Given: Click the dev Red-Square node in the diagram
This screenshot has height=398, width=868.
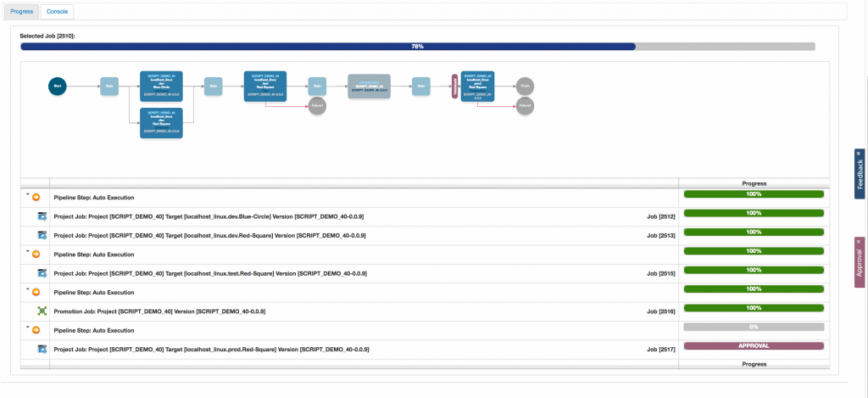Looking at the screenshot, I should pos(161,122).
